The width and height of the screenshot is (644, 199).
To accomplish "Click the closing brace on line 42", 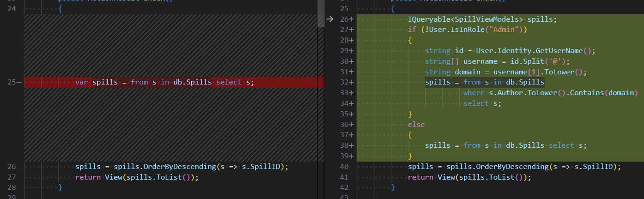I will point(393,187).
